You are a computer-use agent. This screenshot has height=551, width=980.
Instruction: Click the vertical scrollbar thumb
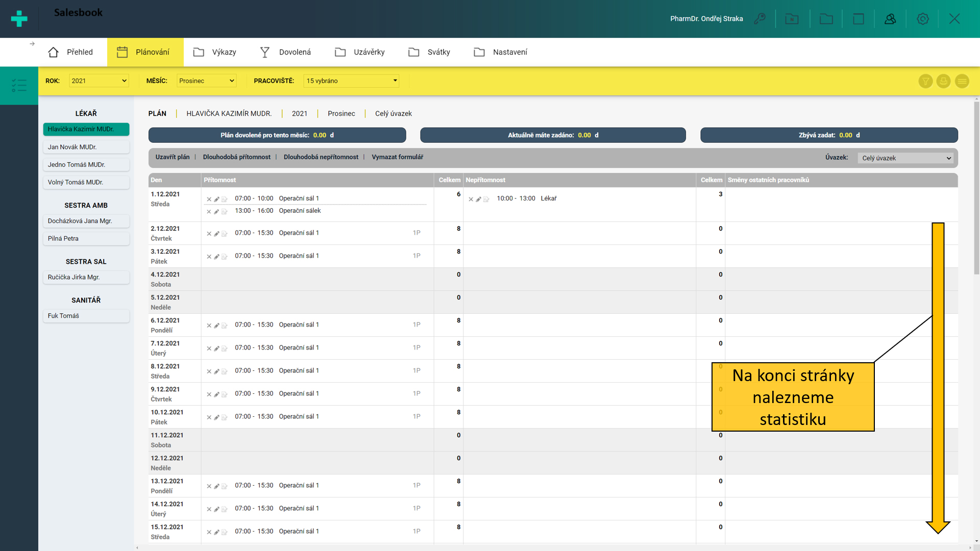pos(976,189)
